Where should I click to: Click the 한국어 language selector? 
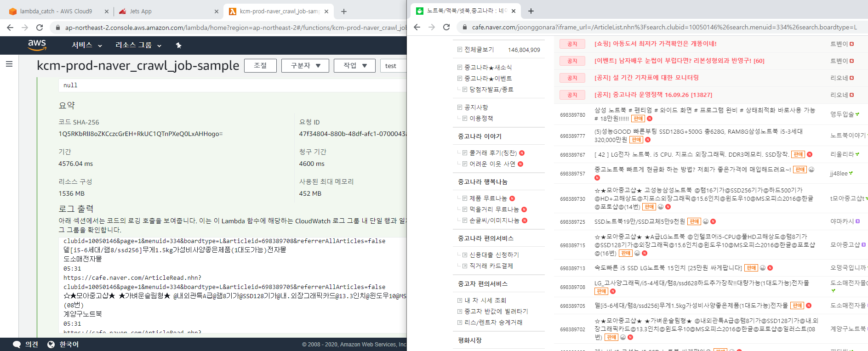(x=69, y=345)
